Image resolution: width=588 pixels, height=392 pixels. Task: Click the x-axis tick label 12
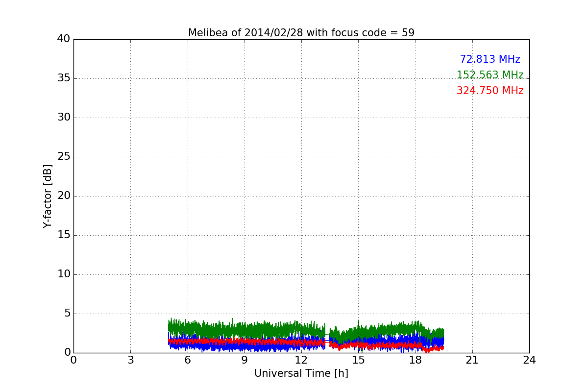(x=301, y=360)
